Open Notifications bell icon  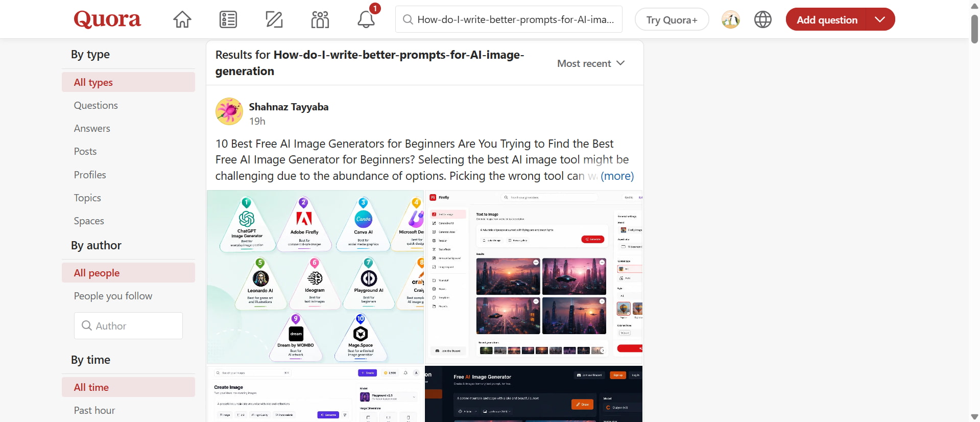coord(366,19)
